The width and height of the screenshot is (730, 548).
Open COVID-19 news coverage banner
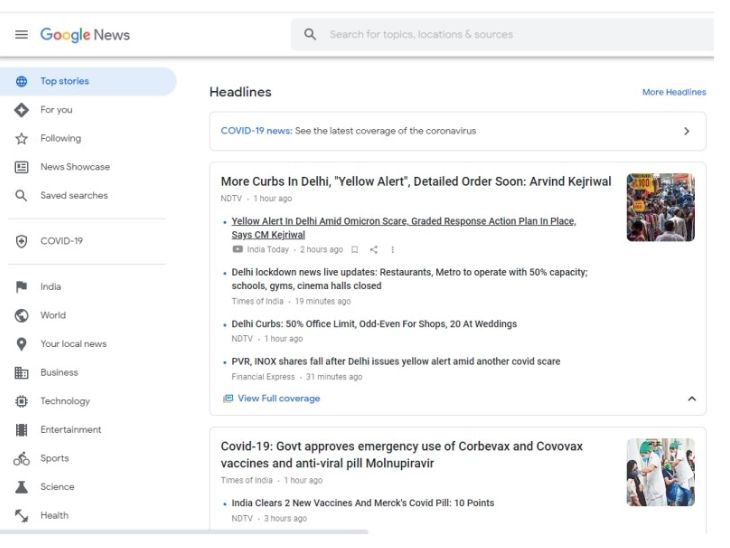(458, 131)
